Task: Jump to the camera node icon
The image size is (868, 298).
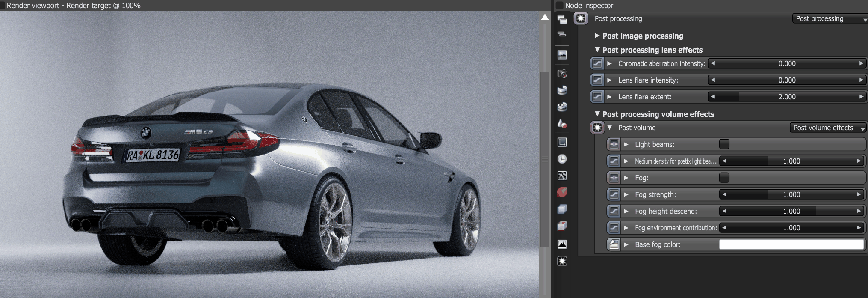Action: (562, 74)
